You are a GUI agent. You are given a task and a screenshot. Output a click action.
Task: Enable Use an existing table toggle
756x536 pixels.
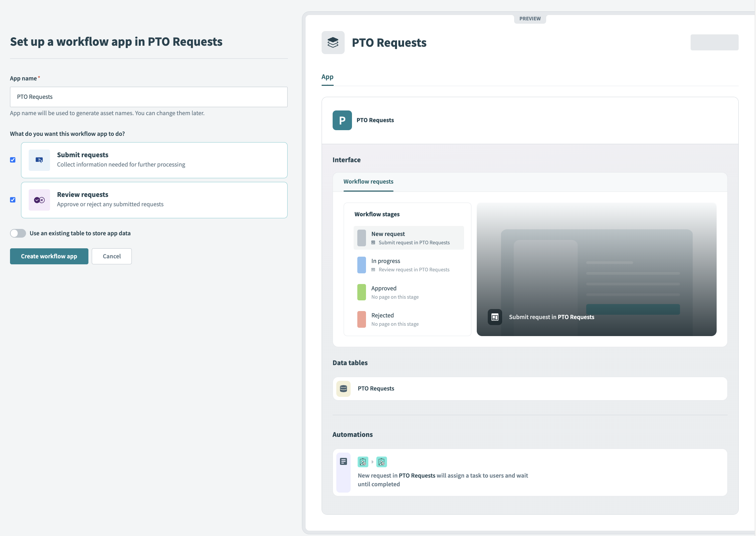tap(18, 233)
